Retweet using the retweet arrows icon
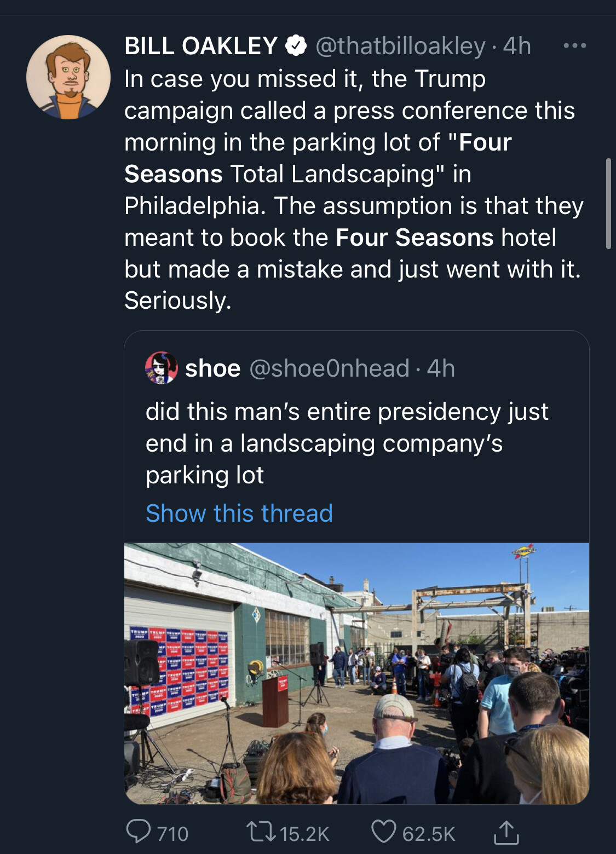Screen dimensions: 616x854 pos(261,832)
